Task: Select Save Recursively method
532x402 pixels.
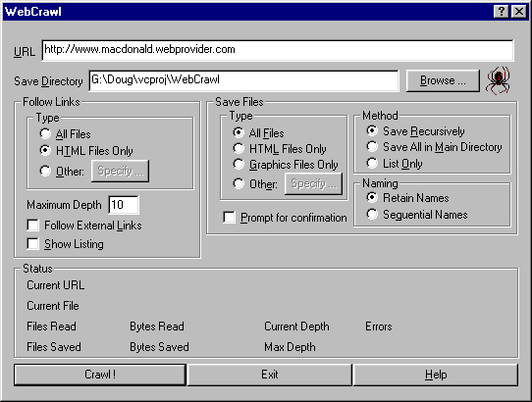Action: [x=415, y=130]
